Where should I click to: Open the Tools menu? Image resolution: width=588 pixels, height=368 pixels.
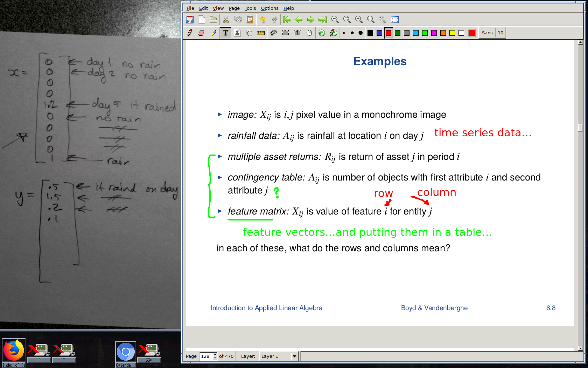click(x=250, y=8)
